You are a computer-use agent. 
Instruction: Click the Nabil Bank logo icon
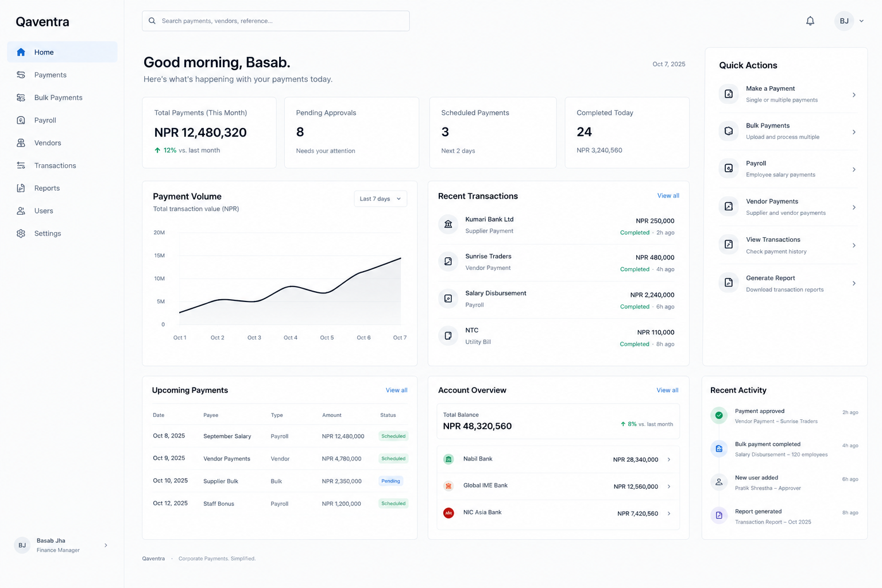(x=448, y=459)
